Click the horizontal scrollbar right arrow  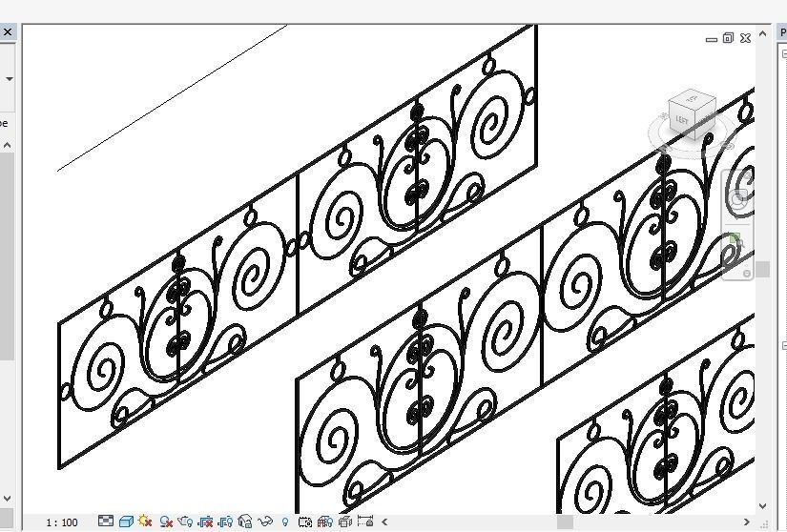[746, 522]
